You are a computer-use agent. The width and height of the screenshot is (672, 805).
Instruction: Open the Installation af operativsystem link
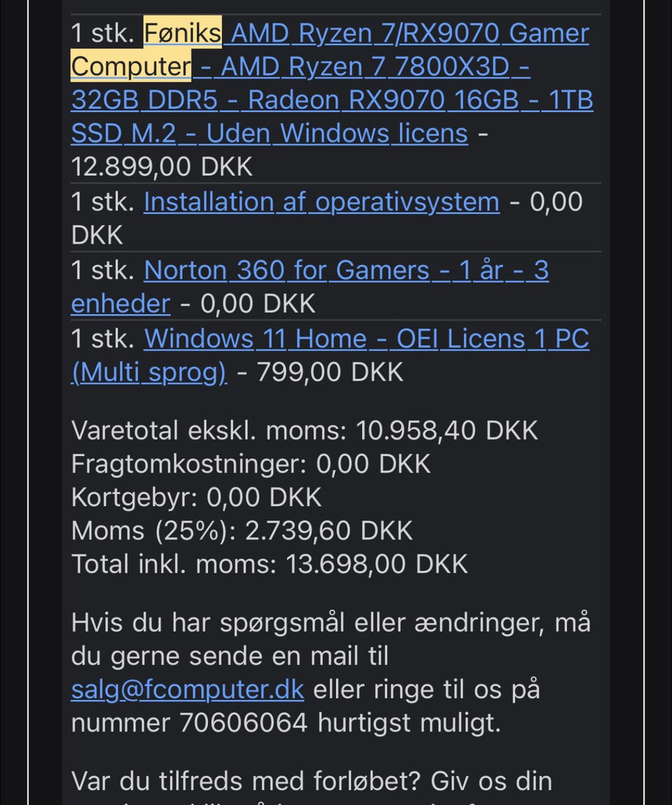coord(321,202)
